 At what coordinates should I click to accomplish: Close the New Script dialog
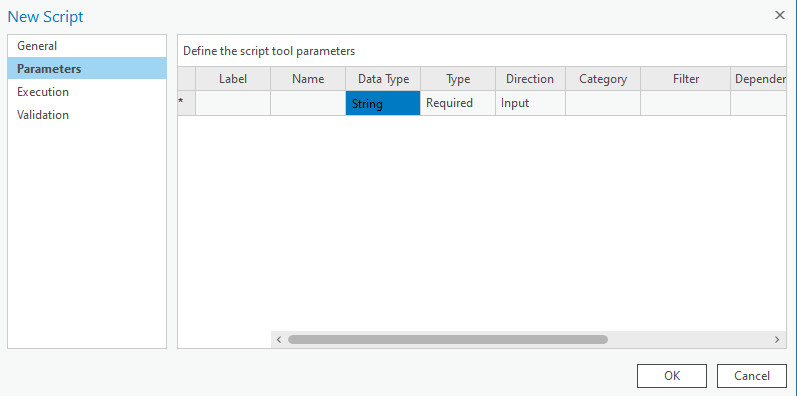coord(780,15)
